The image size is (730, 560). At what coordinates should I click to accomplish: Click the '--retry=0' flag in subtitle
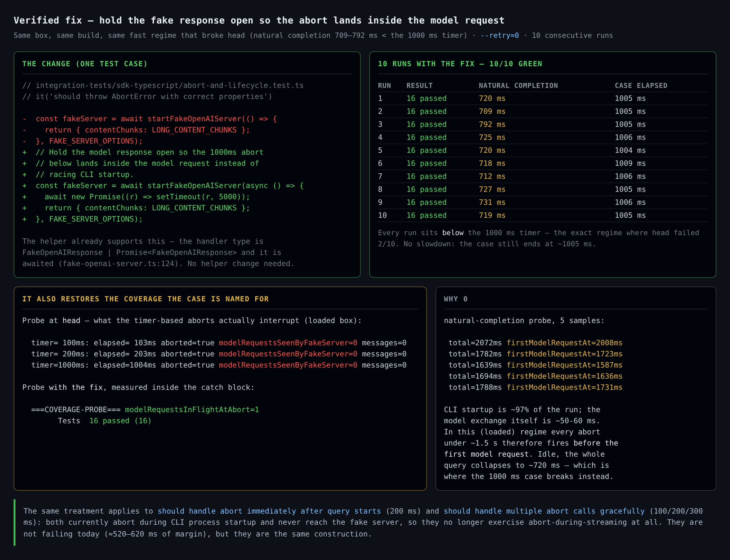tap(500, 35)
